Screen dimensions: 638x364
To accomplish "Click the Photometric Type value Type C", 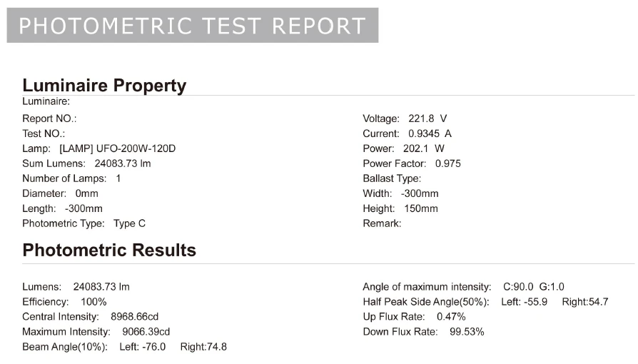I will [129, 223].
